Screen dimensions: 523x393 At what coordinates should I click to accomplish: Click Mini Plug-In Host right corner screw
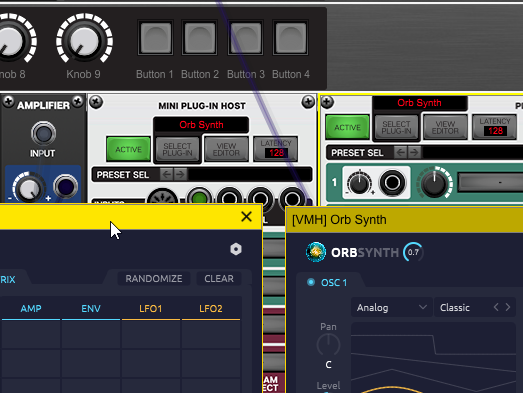308,102
